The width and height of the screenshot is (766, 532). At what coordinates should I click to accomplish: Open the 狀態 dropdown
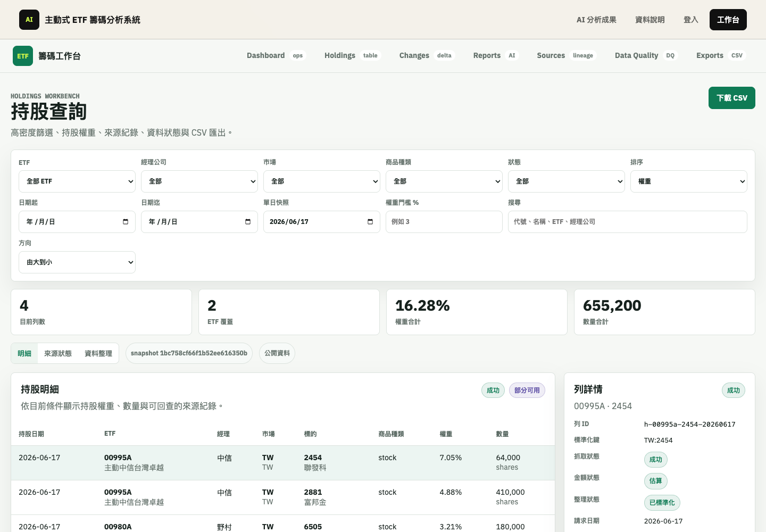click(x=567, y=181)
